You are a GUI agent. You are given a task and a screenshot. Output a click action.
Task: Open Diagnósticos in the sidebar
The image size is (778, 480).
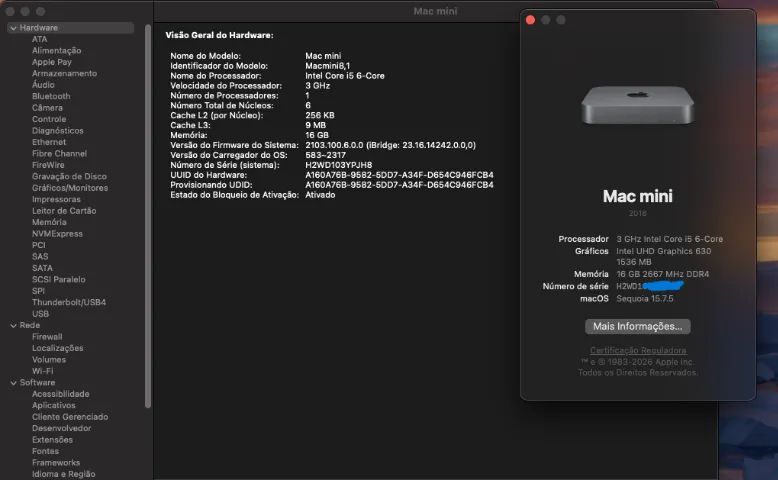[58, 131]
